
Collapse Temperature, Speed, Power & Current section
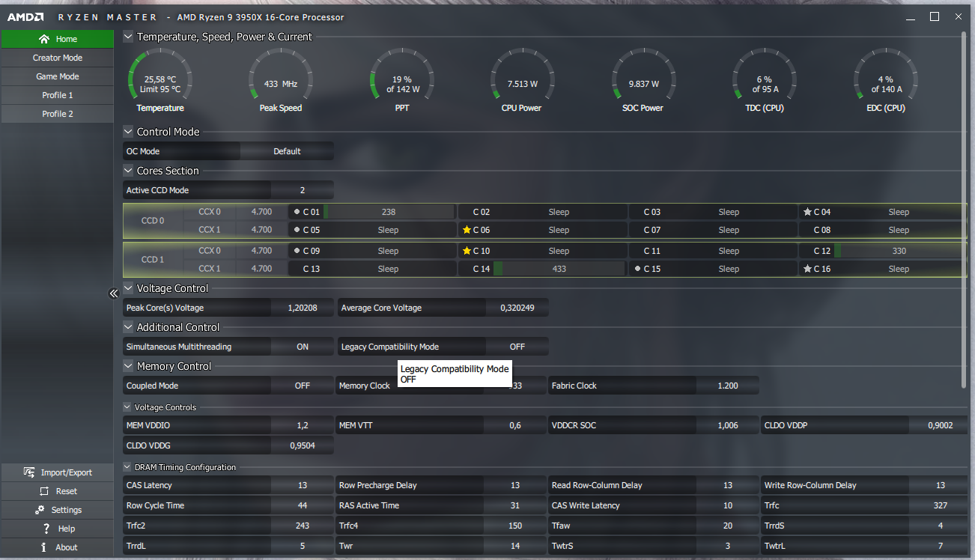[x=128, y=37]
